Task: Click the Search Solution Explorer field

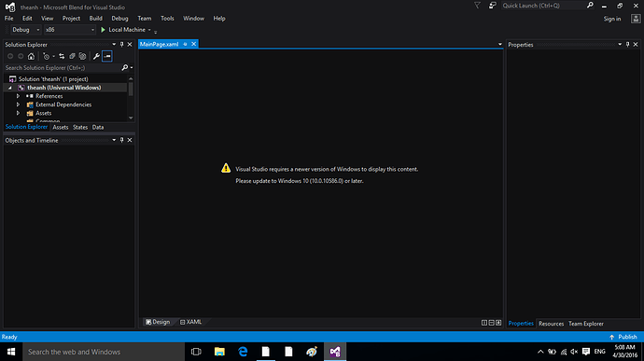Action: click(x=63, y=68)
